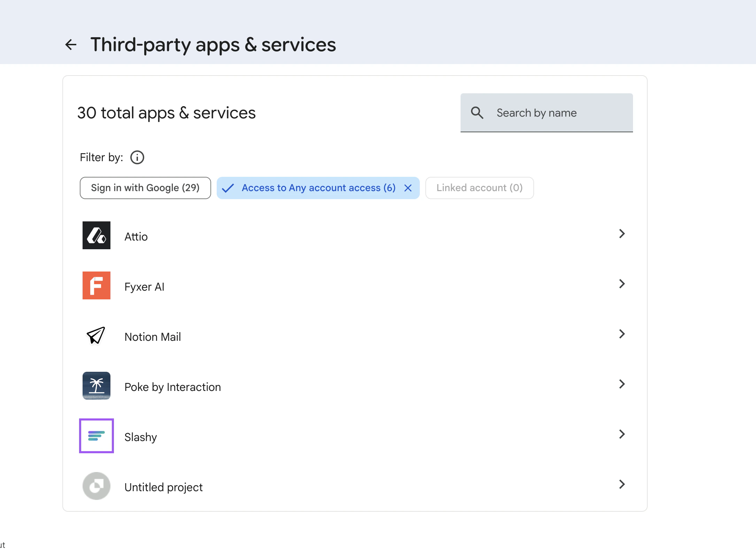756x550 pixels.
Task: Expand Attio details with chevron
Action: coord(622,234)
